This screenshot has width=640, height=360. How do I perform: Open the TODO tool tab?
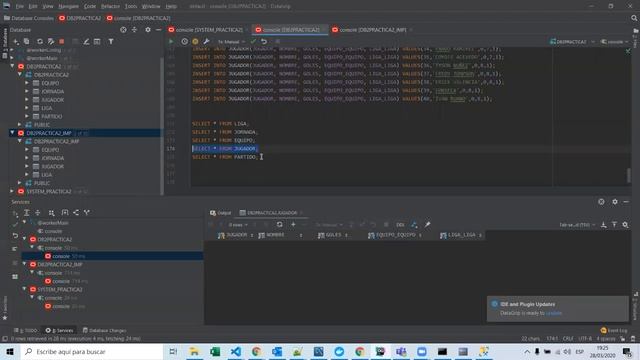[25, 331]
